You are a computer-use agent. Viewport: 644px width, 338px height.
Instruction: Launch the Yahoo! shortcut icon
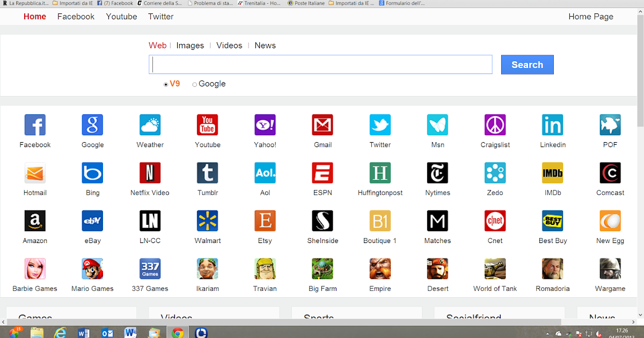(265, 125)
